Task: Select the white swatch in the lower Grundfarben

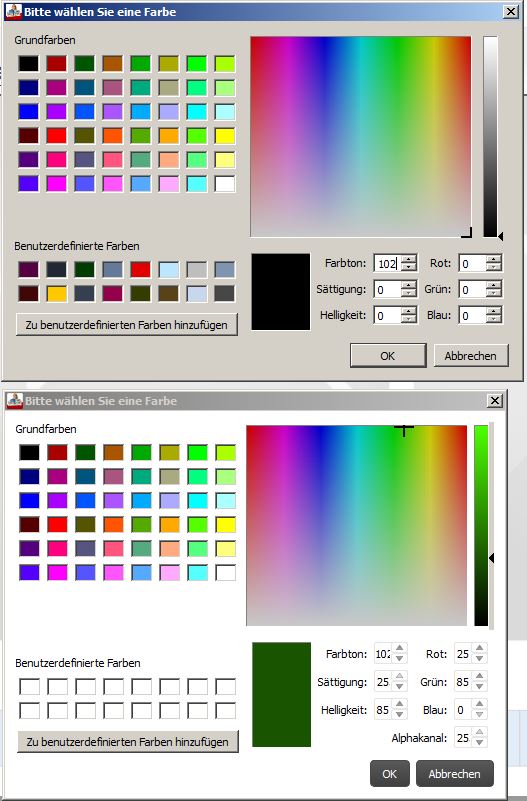Action: 225,572
